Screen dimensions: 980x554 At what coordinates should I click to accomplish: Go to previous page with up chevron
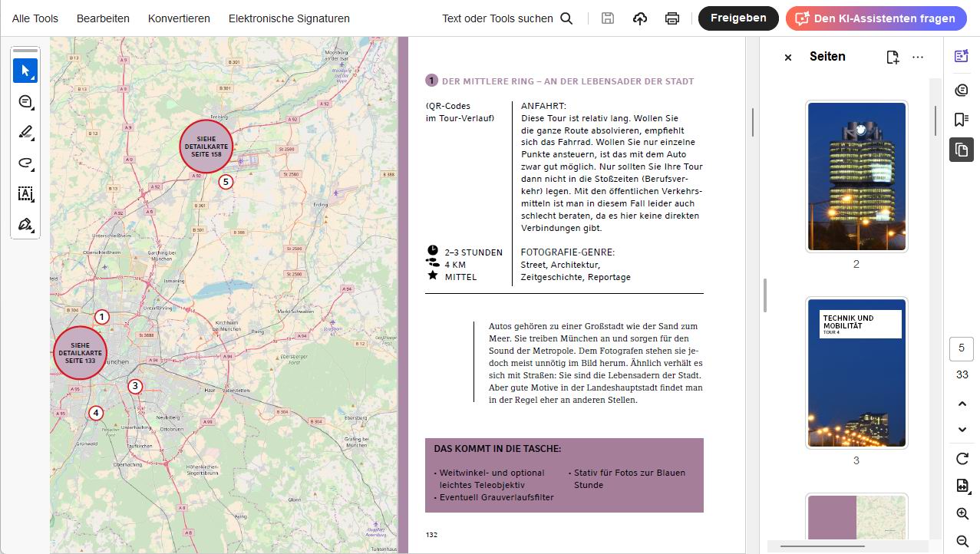tap(962, 404)
